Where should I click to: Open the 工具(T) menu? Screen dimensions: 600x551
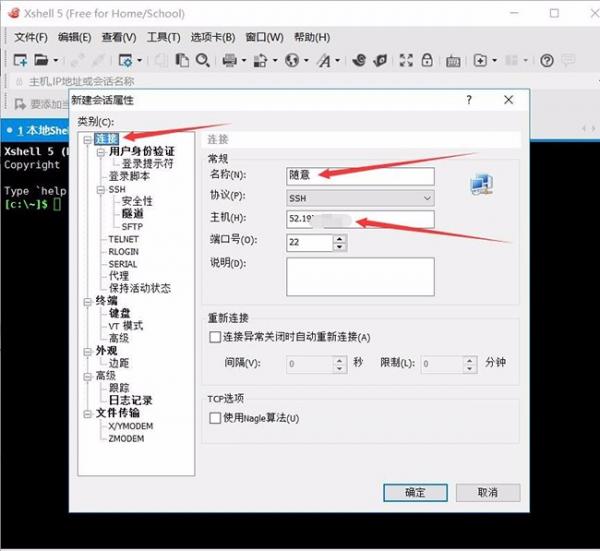164,37
